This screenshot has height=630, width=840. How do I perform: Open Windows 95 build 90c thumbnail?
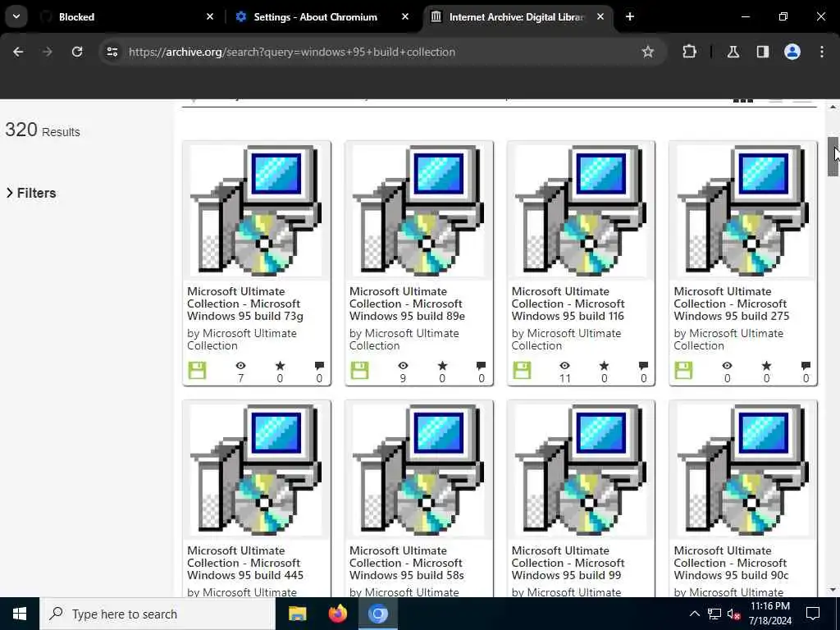(743, 470)
